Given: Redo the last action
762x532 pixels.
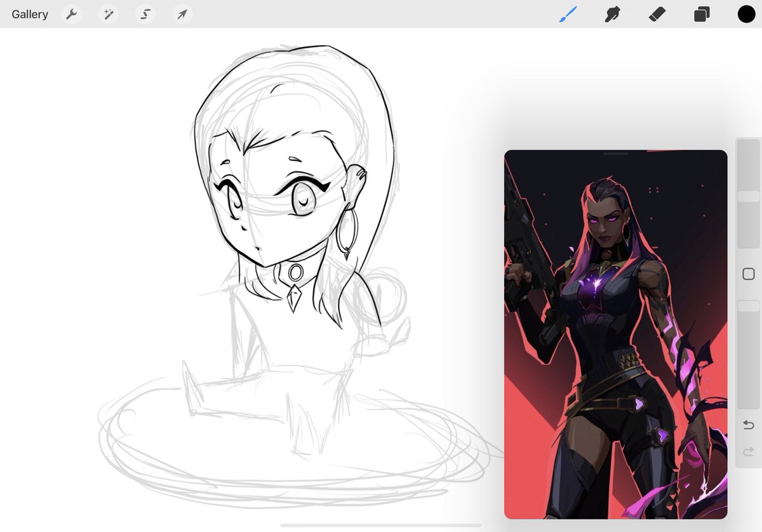Looking at the screenshot, I should (x=748, y=451).
